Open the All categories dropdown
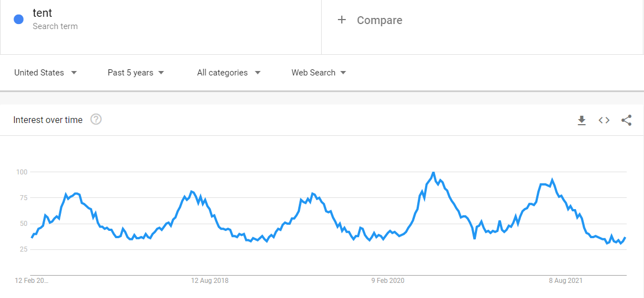644x298 pixels. click(228, 73)
